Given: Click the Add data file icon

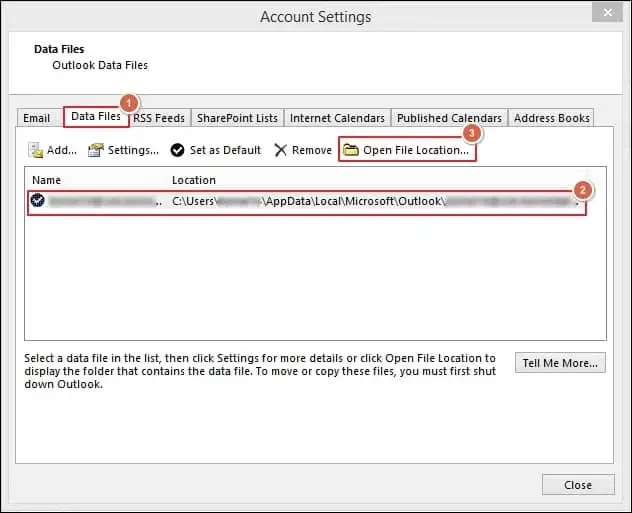Looking at the screenshot, I should [36, 150].
